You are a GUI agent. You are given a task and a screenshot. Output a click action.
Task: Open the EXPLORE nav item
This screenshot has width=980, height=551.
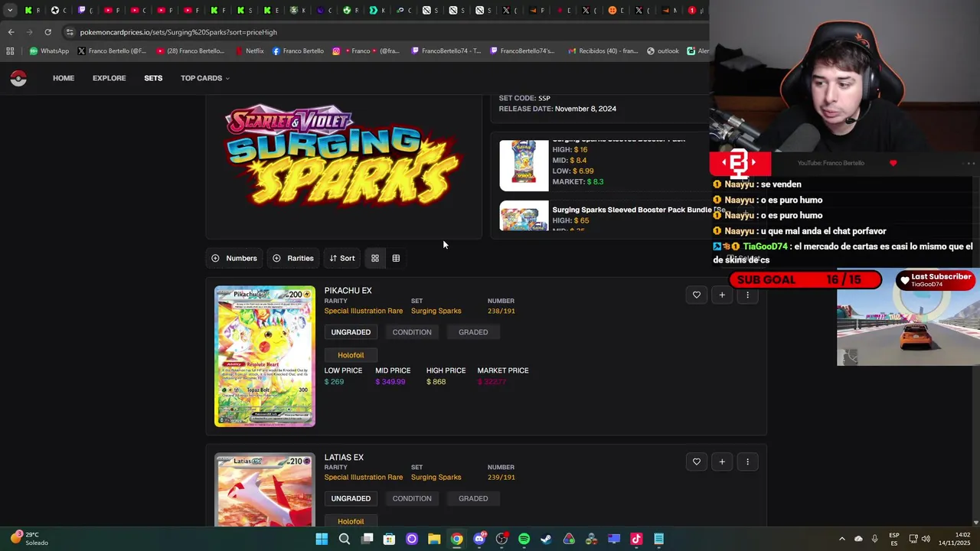[109, 78]
